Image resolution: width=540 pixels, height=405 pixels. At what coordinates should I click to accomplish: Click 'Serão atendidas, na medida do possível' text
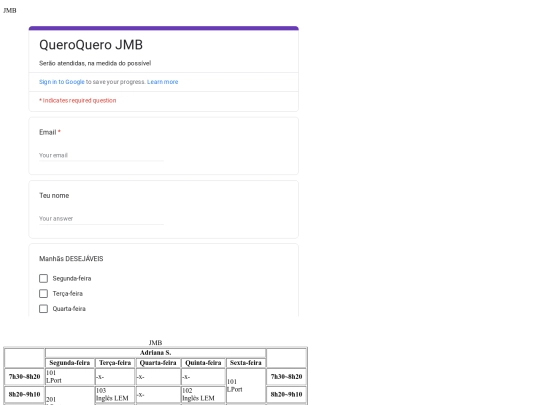coord(95,63)
